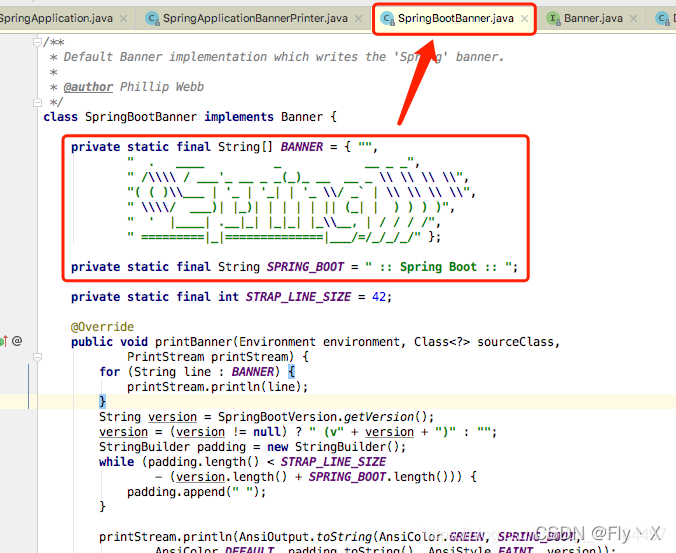Click BANNER constant declaration
Viewport: 676px width, 553px height.
click(301, 147)
